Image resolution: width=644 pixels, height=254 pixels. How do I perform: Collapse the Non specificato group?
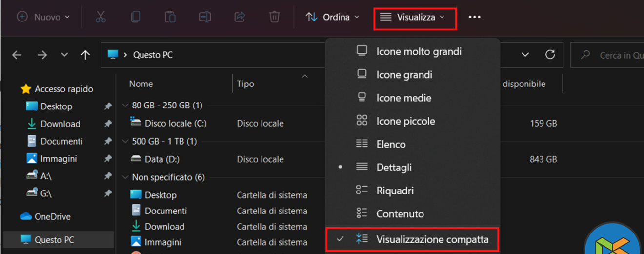click(125, 177)
